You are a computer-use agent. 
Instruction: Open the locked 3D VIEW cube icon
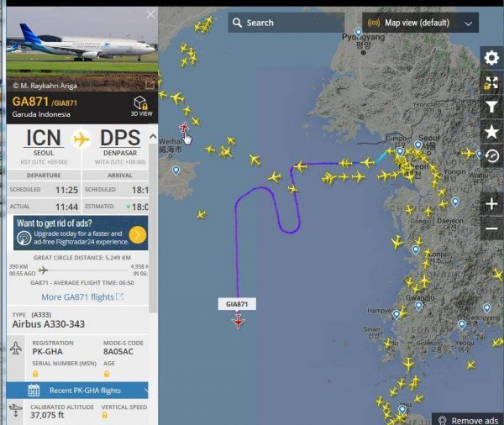[x=141, y=106]
